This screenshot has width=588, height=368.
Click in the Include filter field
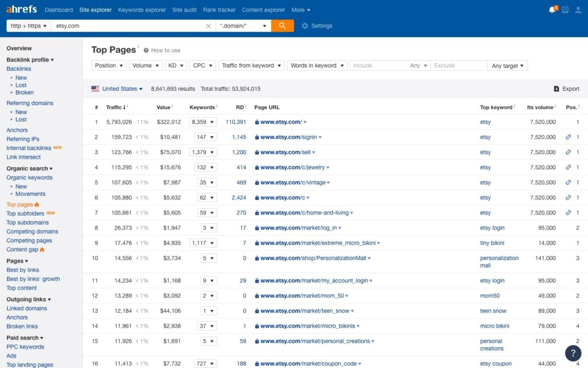coord(379,66)
